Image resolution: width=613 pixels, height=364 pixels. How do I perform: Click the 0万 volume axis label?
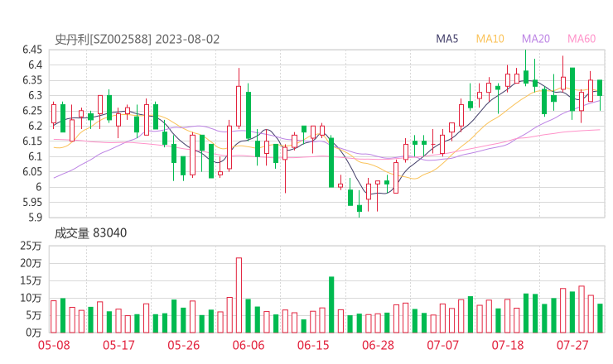pyautogui.click(x=34, y=333)
